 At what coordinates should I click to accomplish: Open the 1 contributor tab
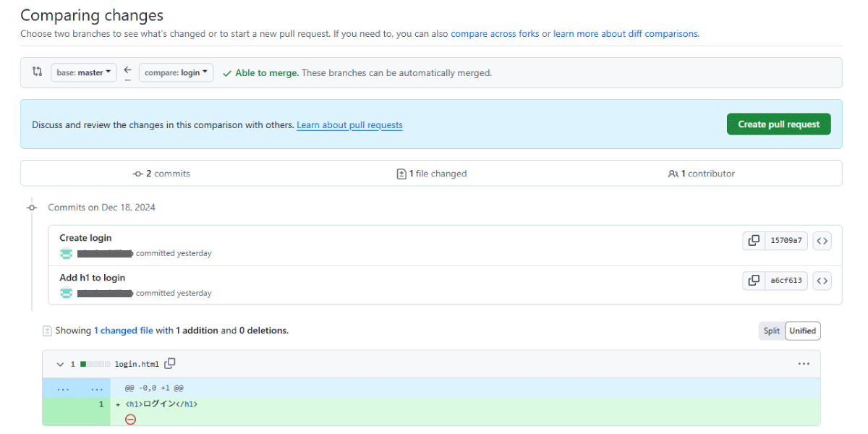702,174
